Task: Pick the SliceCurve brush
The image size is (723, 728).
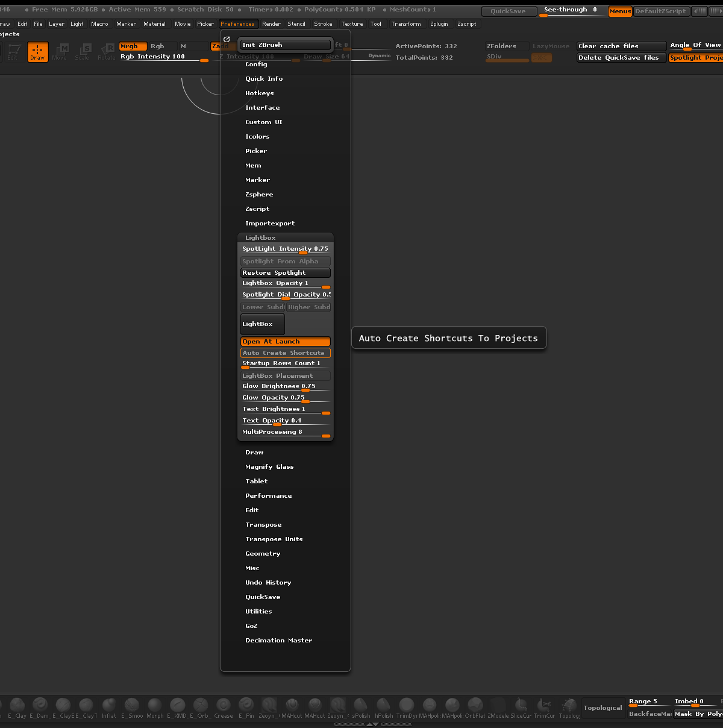Action: (521, 708)
